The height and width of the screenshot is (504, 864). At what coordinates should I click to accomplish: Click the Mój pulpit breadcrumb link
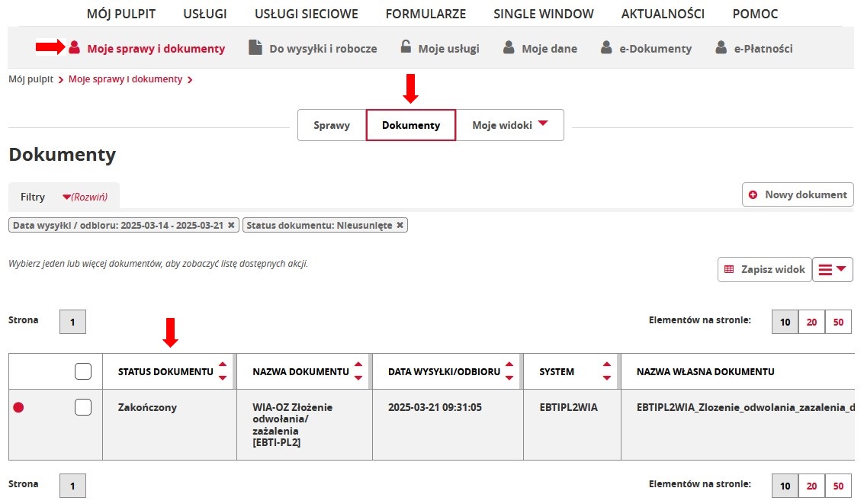31,79
